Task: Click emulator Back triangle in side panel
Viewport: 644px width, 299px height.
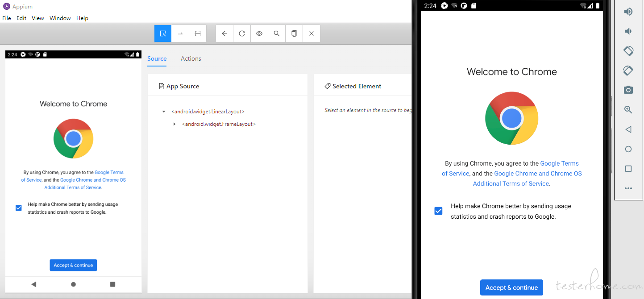Action: coord(628,129)
